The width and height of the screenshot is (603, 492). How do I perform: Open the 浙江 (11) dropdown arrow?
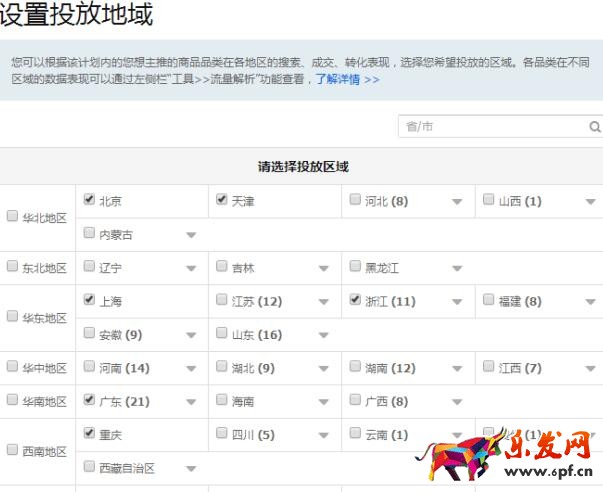tap(457, 302)
